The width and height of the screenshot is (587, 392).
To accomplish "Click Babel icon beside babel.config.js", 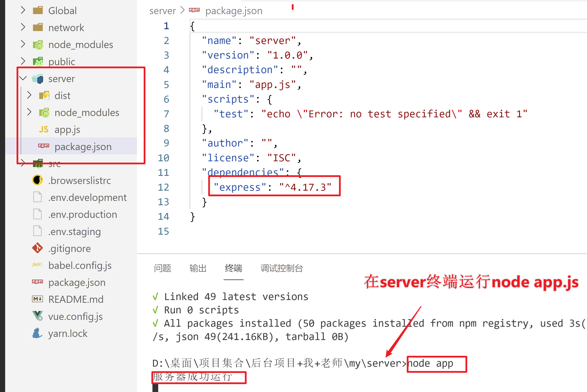I will [38, 265].
